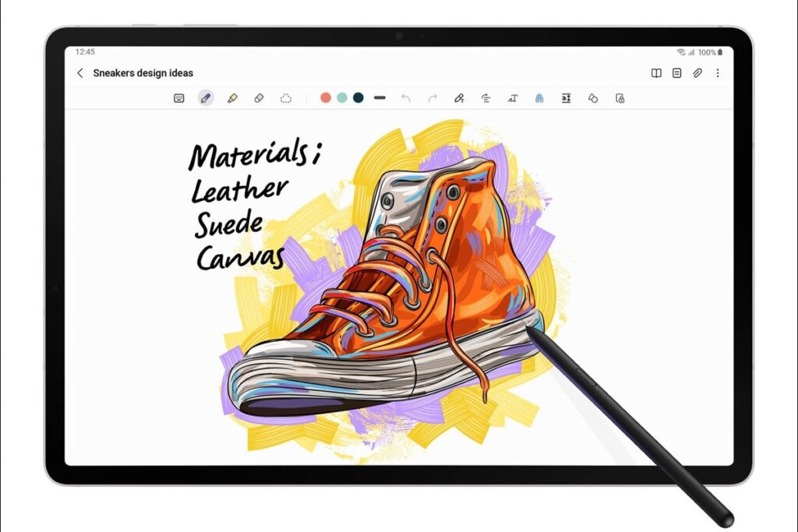Open the stroke thickness selector

pyautogui.click(x=380, y=97)
